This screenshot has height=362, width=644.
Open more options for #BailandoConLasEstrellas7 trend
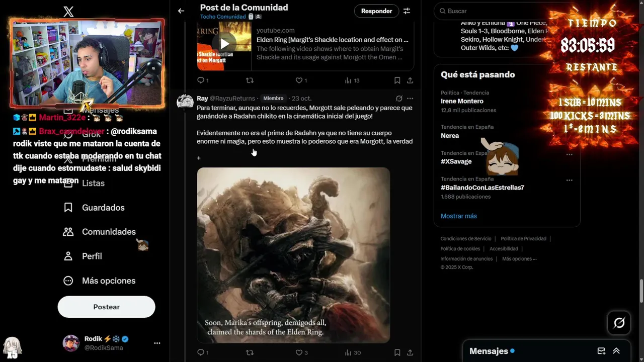coord(569,180)
